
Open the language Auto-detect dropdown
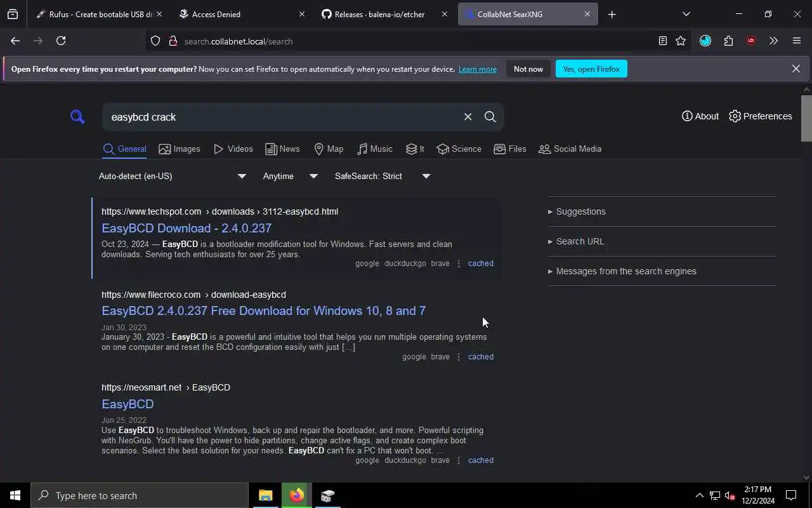click(173, 176)
